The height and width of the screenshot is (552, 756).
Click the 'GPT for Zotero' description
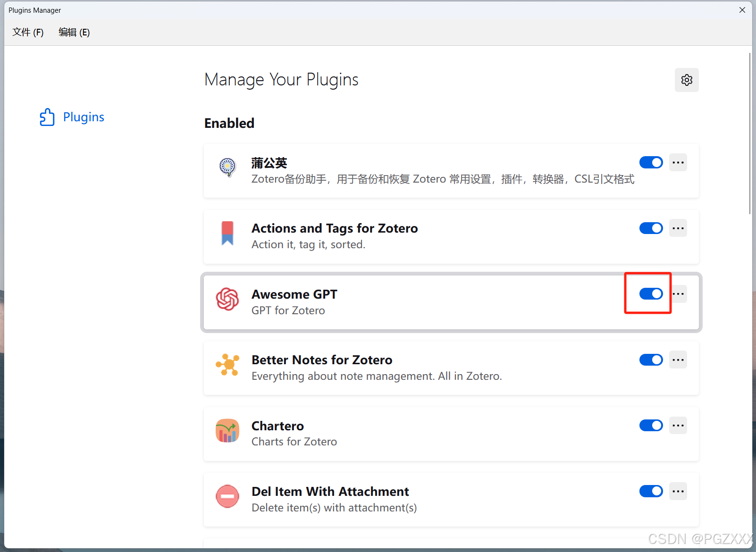288,310
